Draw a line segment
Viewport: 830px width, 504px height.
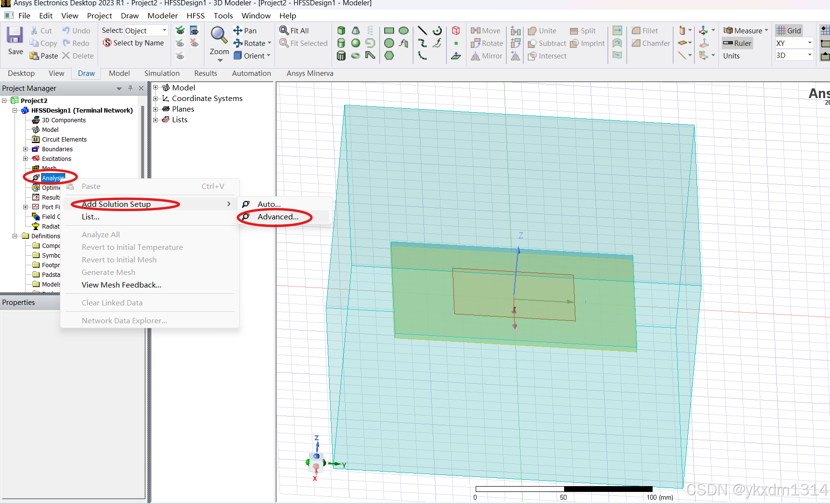(422, 30)
